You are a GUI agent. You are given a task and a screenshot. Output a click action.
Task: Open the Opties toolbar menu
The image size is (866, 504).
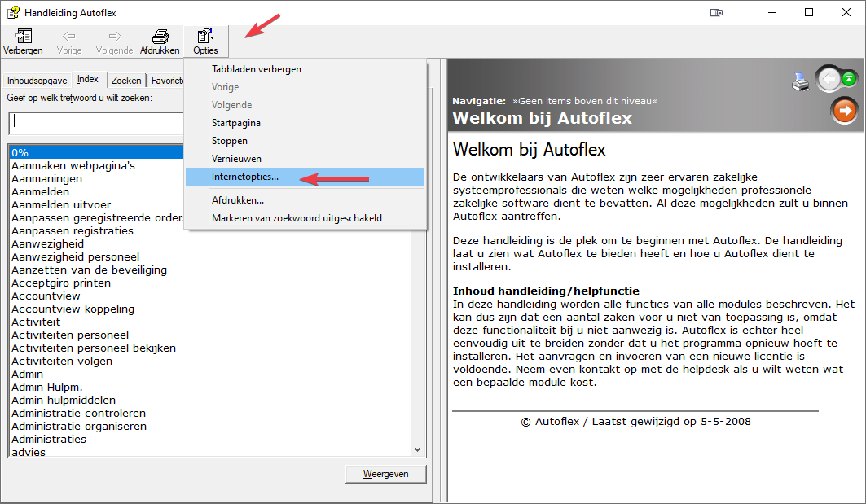tap(205, 42)
